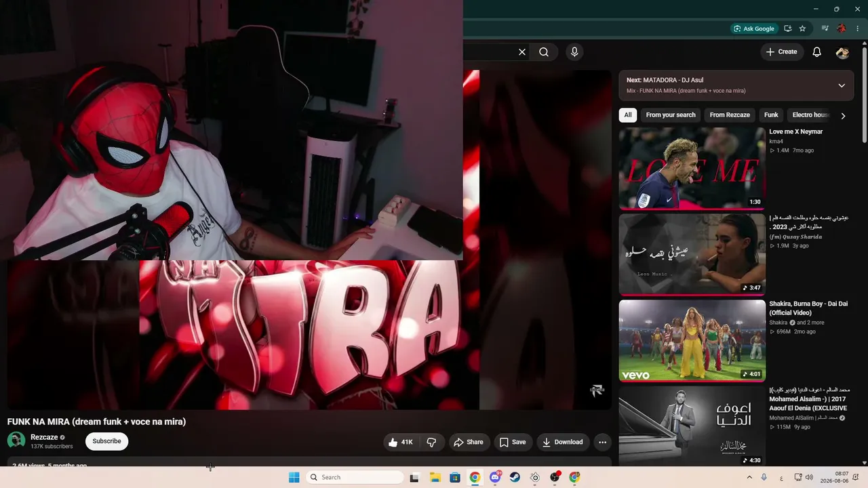Image resolution: width=868 pixels, height=488 pixels.
Task: Open the Qusay Sharida video thumbnail
Action: 692,255
